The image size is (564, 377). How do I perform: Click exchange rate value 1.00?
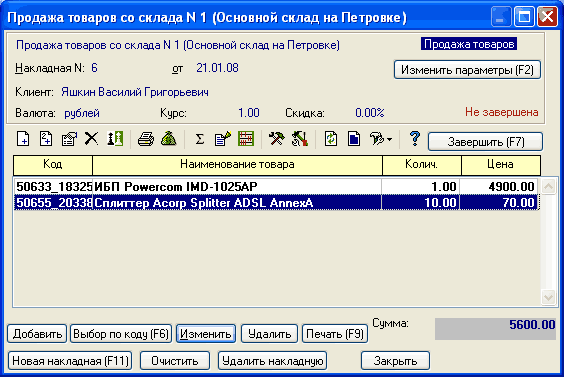pos(249,113)
